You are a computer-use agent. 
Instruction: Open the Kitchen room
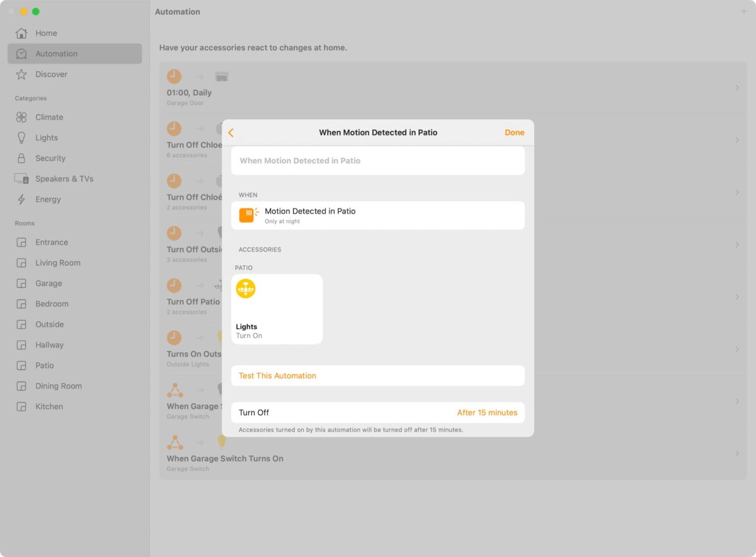pos(74,406)
